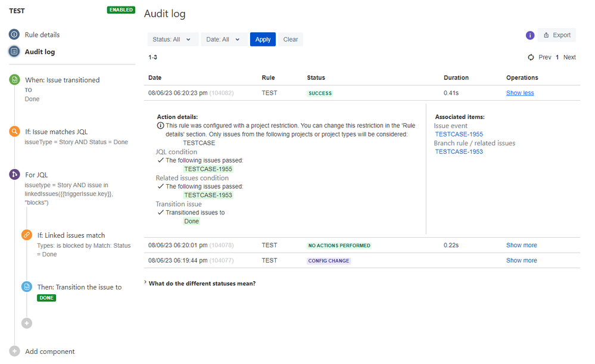
Task: Select Then: Transition the issue to component
Action: [79, 287]
